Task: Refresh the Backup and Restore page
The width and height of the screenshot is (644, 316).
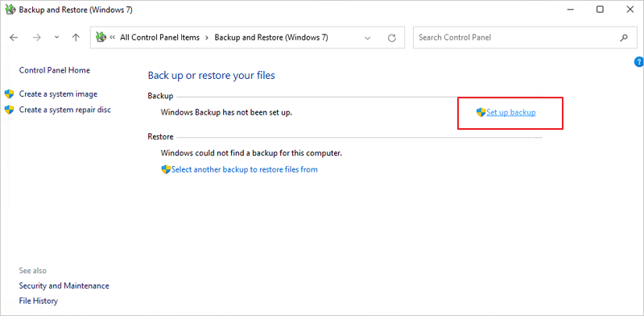Action: 392,38
